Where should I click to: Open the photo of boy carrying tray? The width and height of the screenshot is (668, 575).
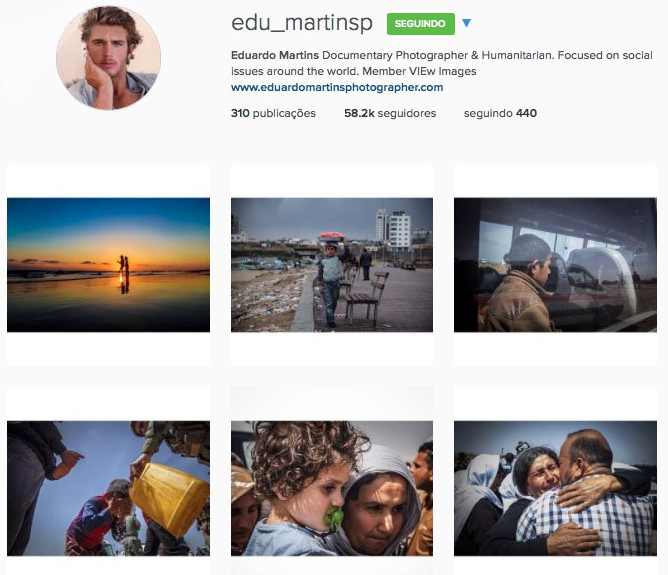click(332, 265)
